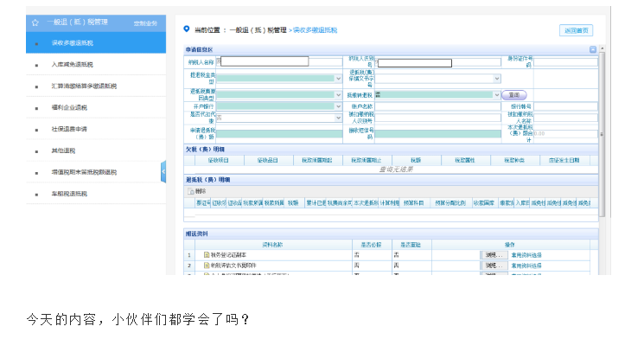Image resolution: width=644 pixels, height=352 pixels.
Task: Click the 一般退(抵)税管理 breadcrumb link
Action: click(x=258, y=30)
